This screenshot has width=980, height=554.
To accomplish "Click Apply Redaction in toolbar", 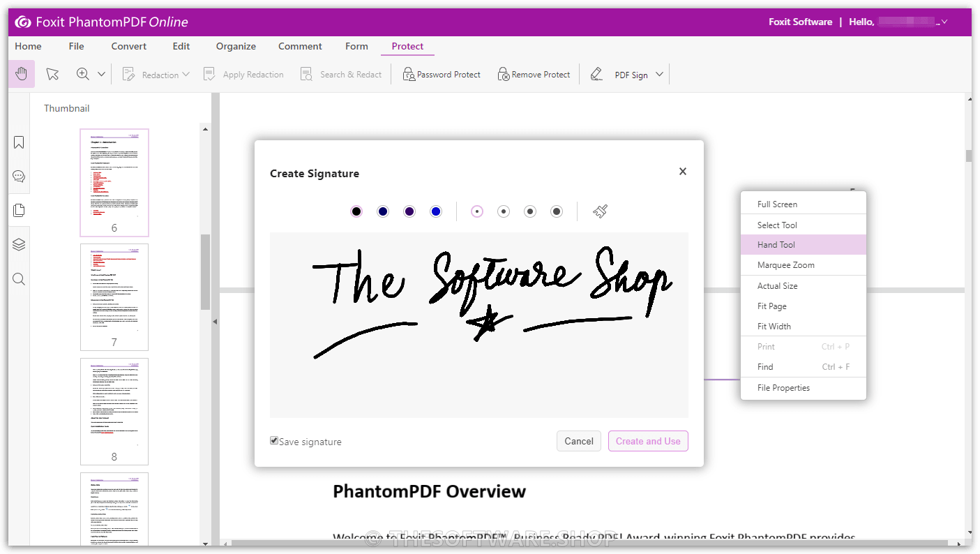I will pyautogui.click(x=243, y=75).
